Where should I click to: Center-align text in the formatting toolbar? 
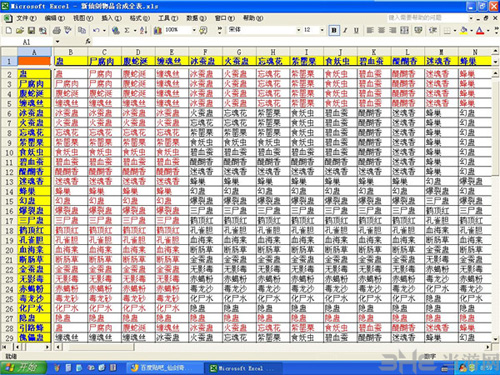(381, 30)
